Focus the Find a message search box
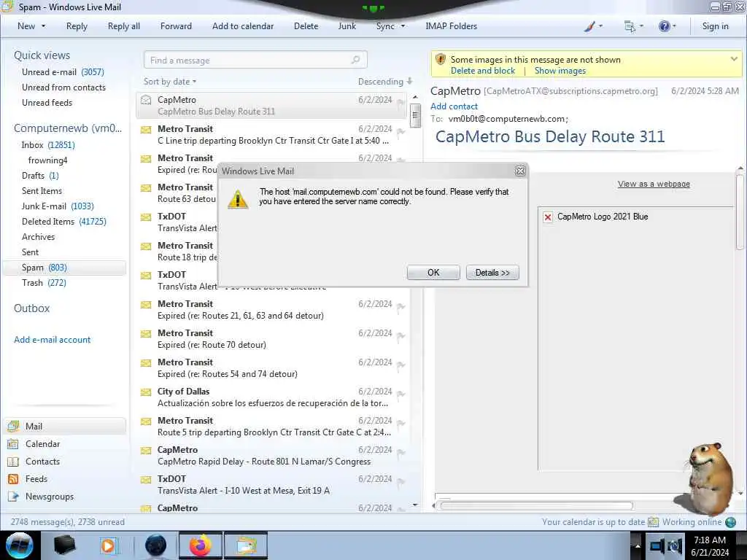Viewport: 747px width, 560px height. click(255, 60)
